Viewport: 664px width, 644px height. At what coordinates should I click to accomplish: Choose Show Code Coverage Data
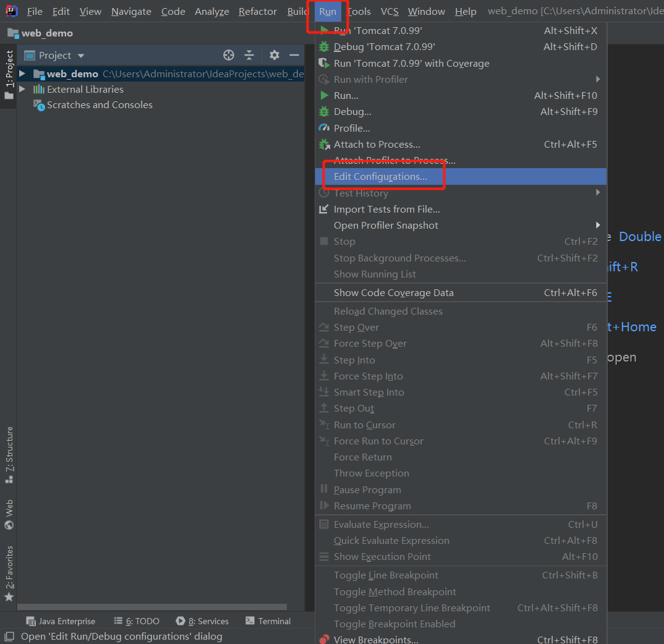461,292
